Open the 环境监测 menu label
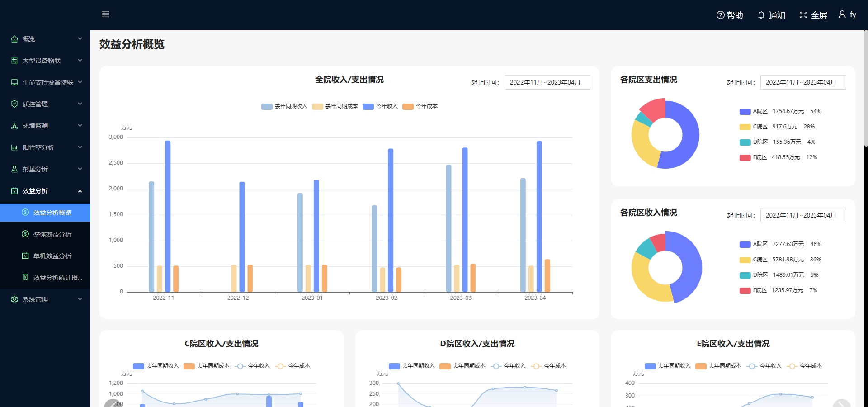This screenshot has width=868, height=407. (35, 126)
